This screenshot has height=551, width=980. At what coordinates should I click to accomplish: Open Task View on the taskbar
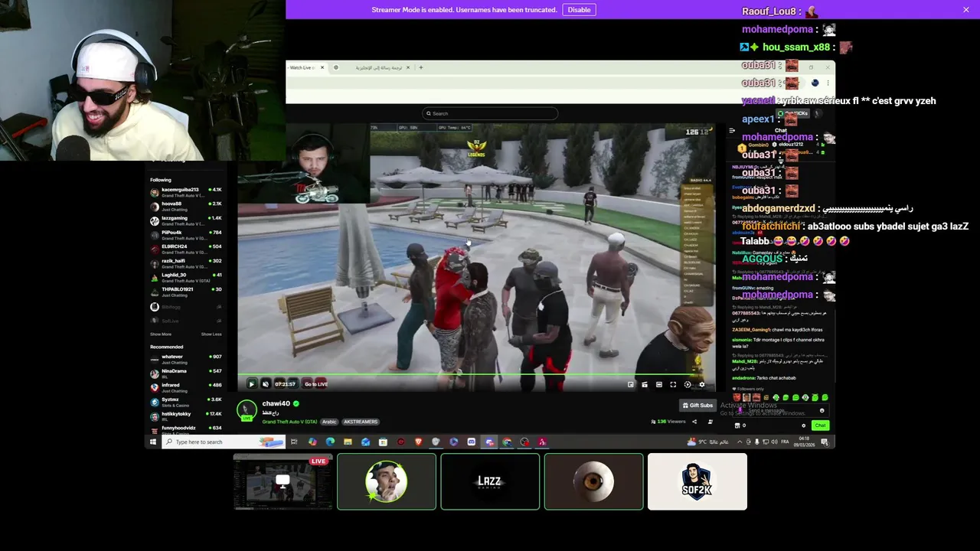[294, 442]
